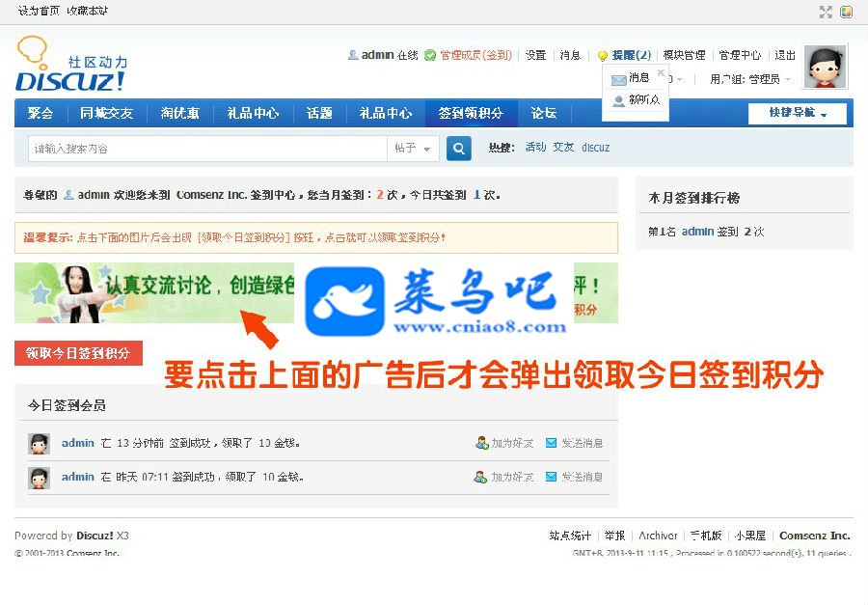The image size is (868, 605).
Task: Click the 领取今日签到积分 button
Action: click(x=79, y=353)
